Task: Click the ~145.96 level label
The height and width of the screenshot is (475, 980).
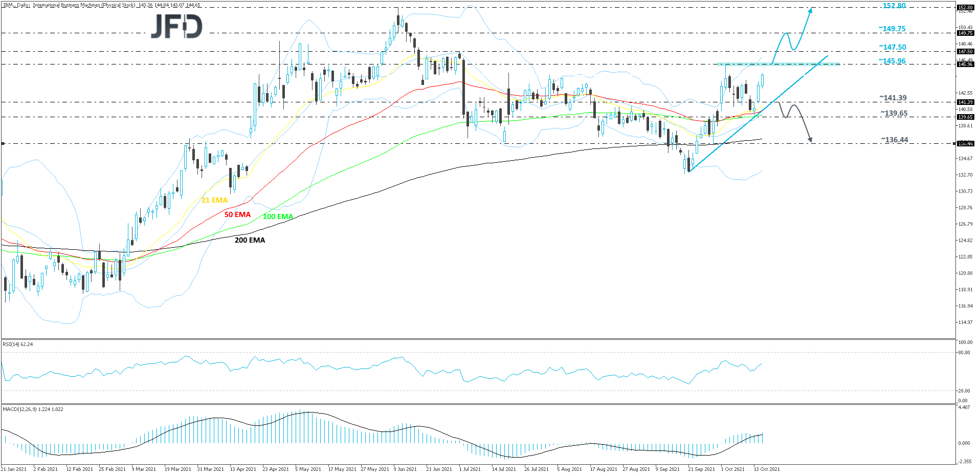Action: [893, 61]
